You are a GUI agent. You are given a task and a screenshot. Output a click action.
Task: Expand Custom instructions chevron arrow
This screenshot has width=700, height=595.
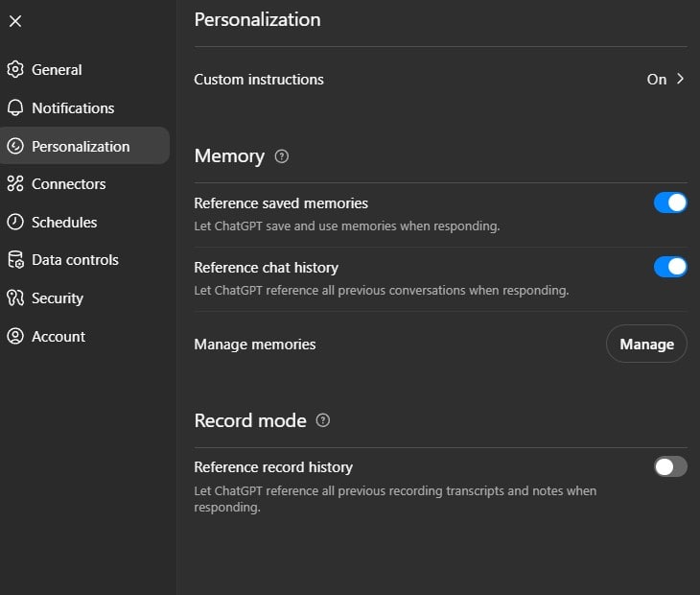(x=680, y=79)
